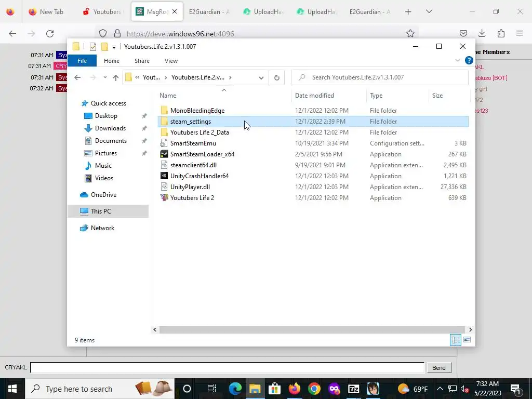Switch to large icons view layout

[467, 340]
